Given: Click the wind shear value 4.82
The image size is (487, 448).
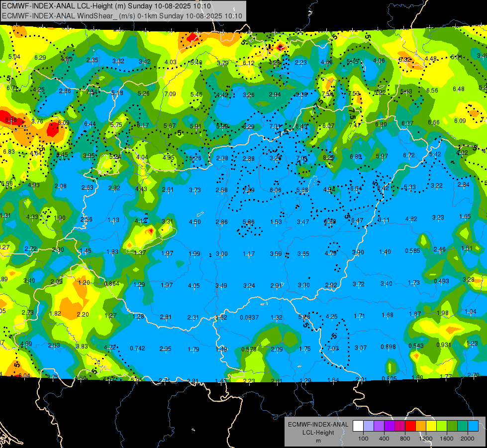Looking at the screenshot, I should pyautogui.click(x=411, y=219).
